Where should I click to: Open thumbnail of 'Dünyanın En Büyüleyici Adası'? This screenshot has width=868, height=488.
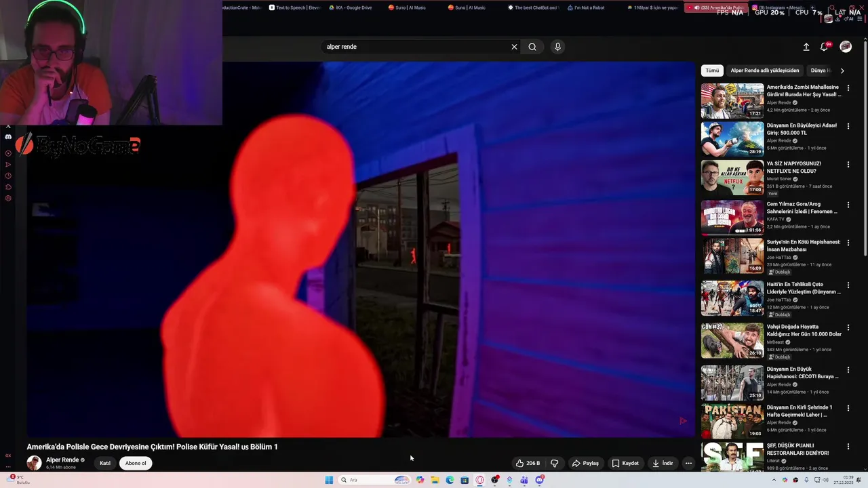coord(732,139)
